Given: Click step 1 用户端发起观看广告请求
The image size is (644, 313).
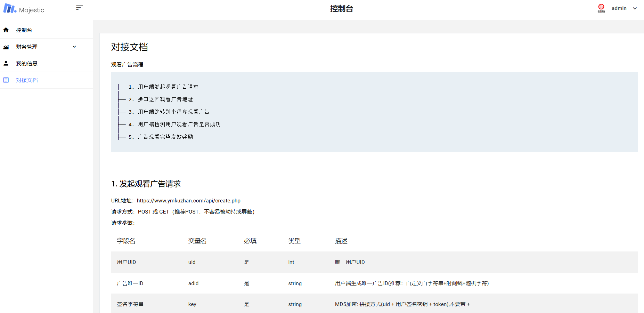Looking at the screenshot, I should pos(163,87).
